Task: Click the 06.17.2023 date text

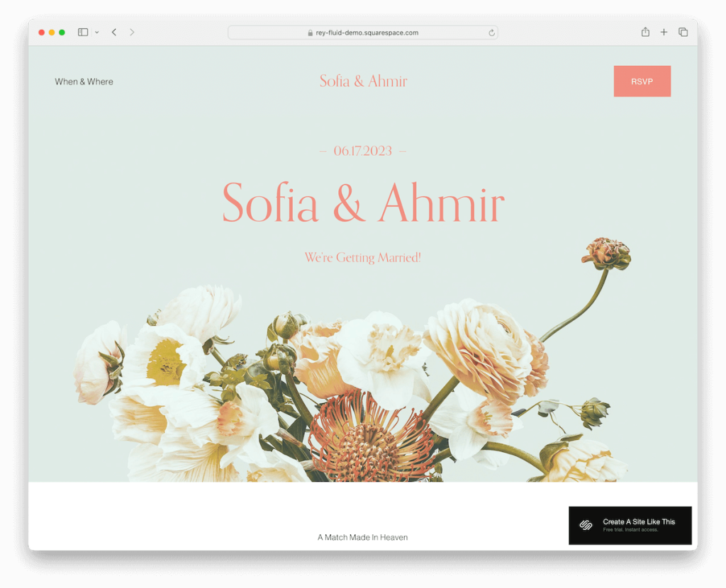Action: pos(362,151)
